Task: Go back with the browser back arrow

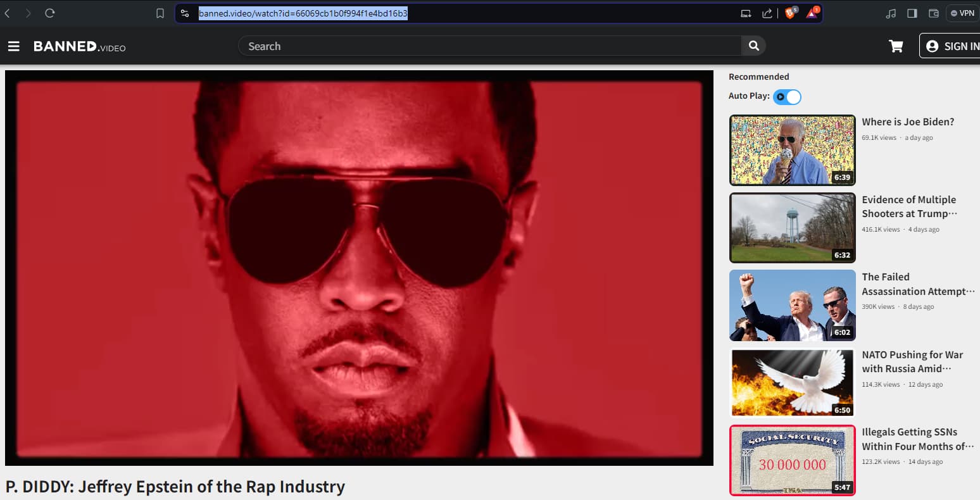Action: point(8,13)
